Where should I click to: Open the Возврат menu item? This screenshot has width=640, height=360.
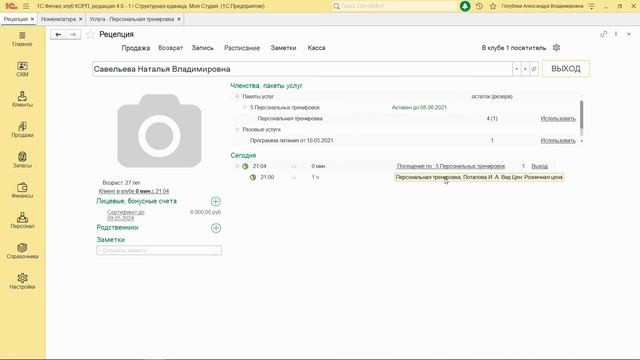click(170, 48)
